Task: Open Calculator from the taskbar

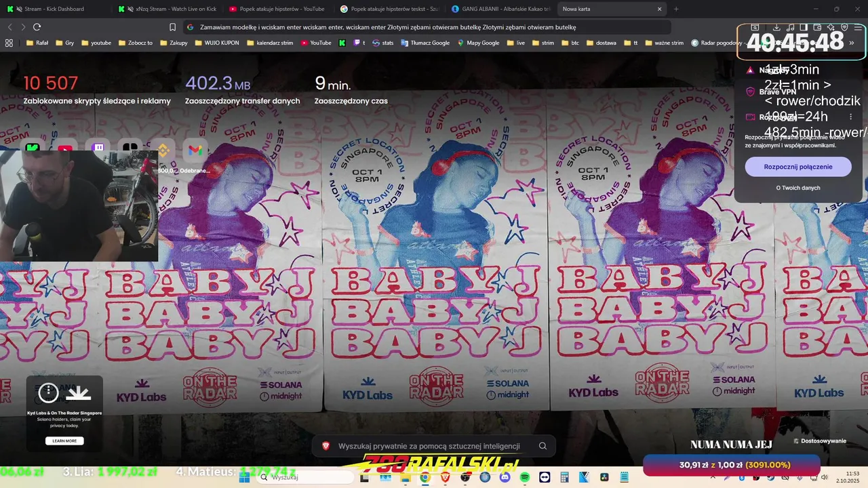Action: pyautogui.click(x=564, y=477)
